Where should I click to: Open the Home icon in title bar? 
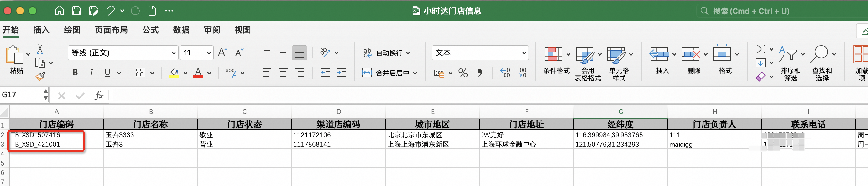pyautogui.click(x=59, y=11)
